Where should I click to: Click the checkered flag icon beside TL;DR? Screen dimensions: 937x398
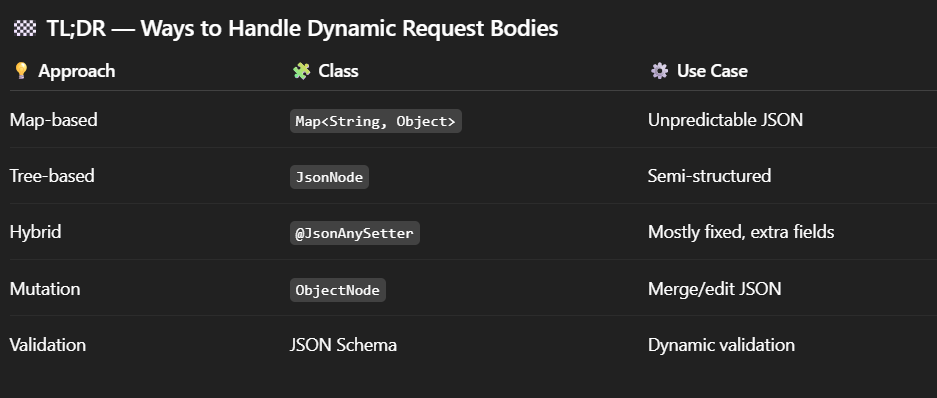pos(25,28)
